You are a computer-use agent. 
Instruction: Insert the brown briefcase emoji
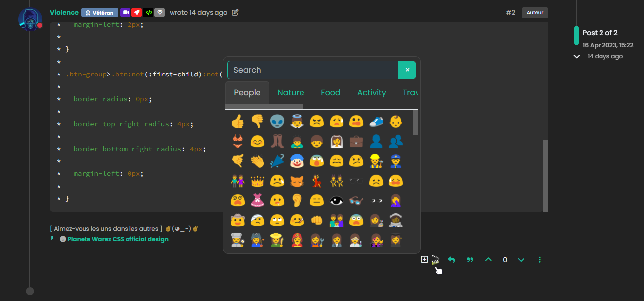pyautogui.click(x=356, y=141)
